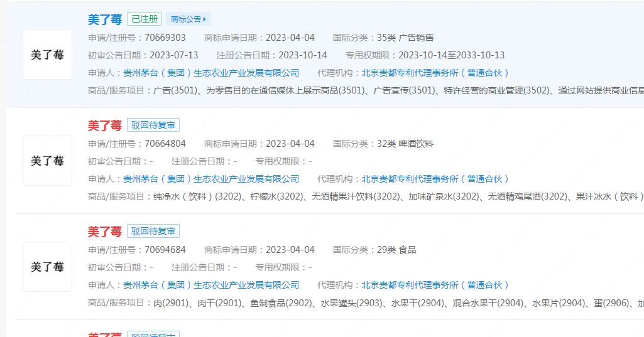644x337 pixels.
Task: Click the trademark logo thumbnail for class 35 result
Action: coord(47,55)
